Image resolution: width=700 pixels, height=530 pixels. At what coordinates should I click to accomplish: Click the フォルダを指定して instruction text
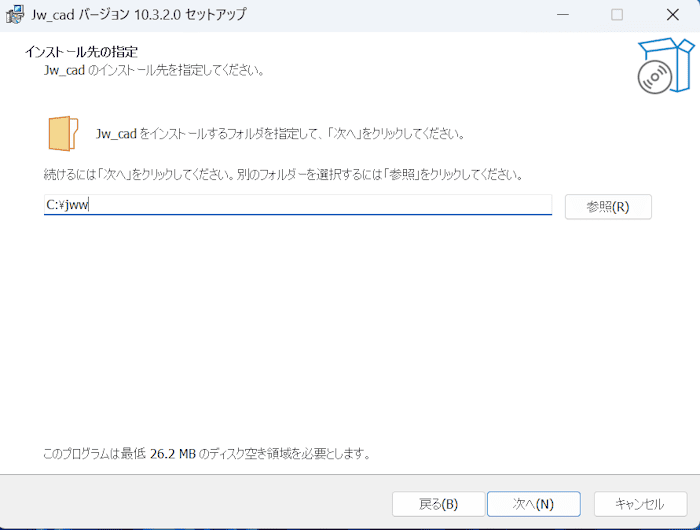point(281,134)
